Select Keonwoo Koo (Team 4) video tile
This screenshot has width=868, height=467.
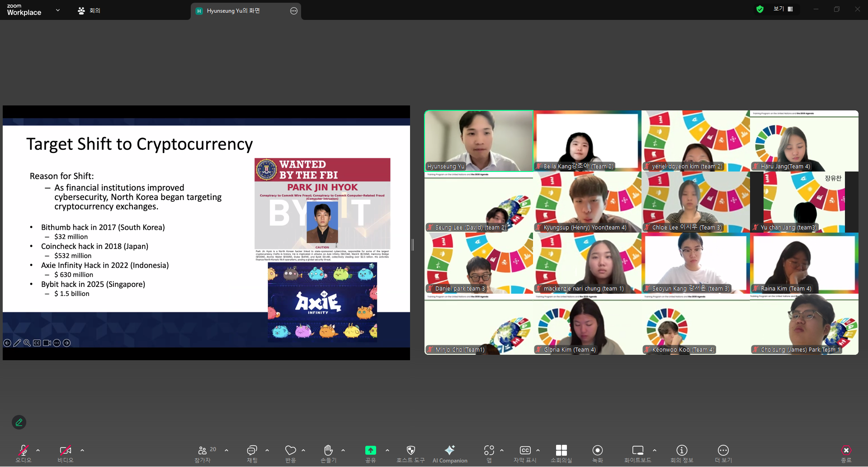point(696,324)
